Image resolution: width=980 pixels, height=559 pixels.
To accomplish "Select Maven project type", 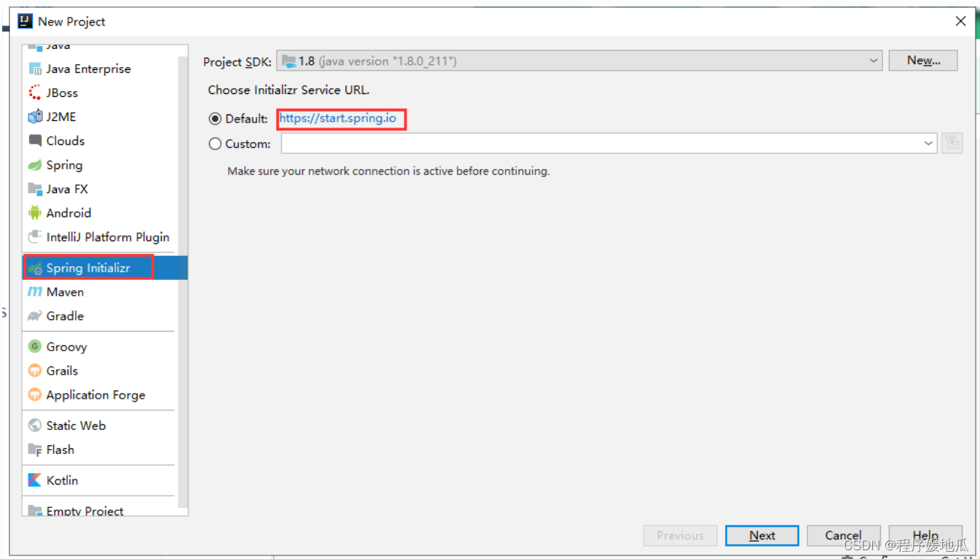I will (x=98, y=292).
